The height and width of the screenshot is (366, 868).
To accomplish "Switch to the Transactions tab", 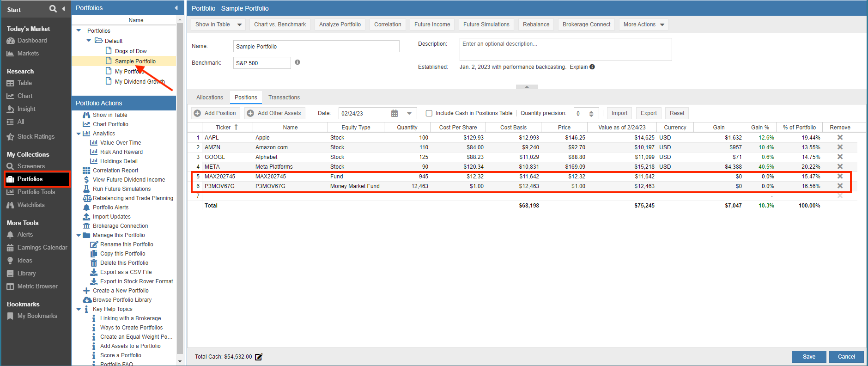I will tap(284, 98).
